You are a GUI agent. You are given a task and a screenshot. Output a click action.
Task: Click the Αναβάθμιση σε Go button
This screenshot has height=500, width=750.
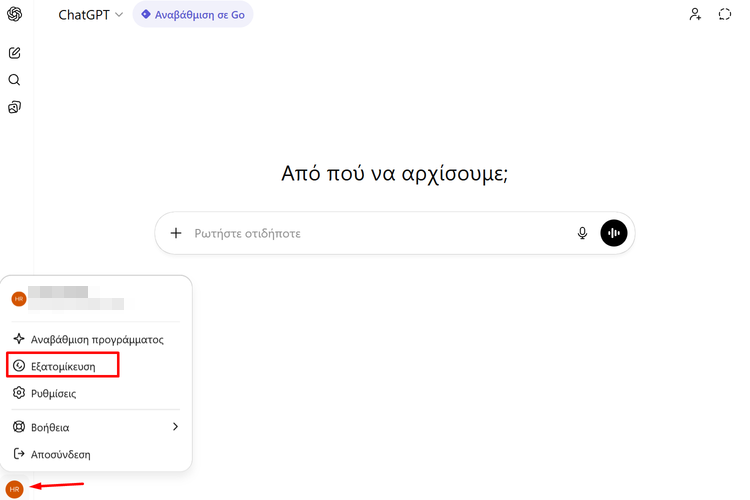tap(193, 15)
